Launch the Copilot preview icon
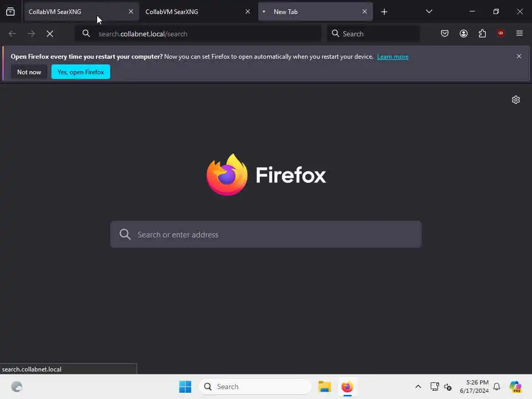The width and height of the screenshot is (532, 399). point(516,387)
